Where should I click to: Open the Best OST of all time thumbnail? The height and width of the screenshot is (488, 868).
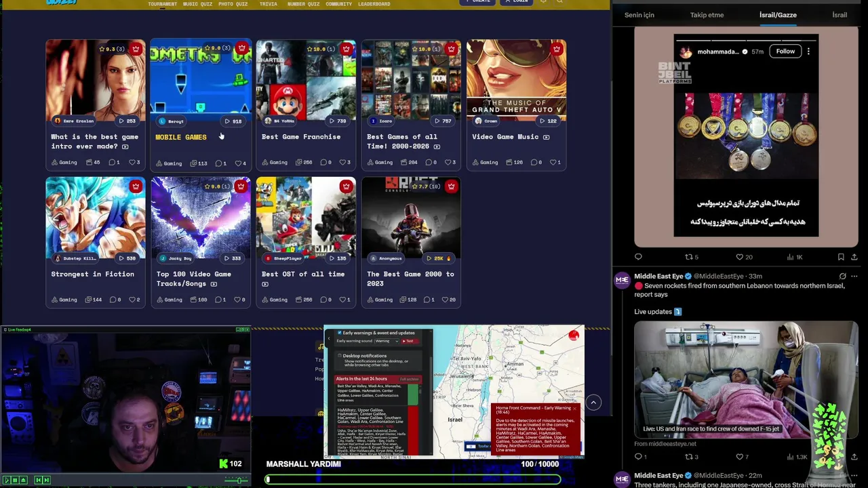coord(306,218)
